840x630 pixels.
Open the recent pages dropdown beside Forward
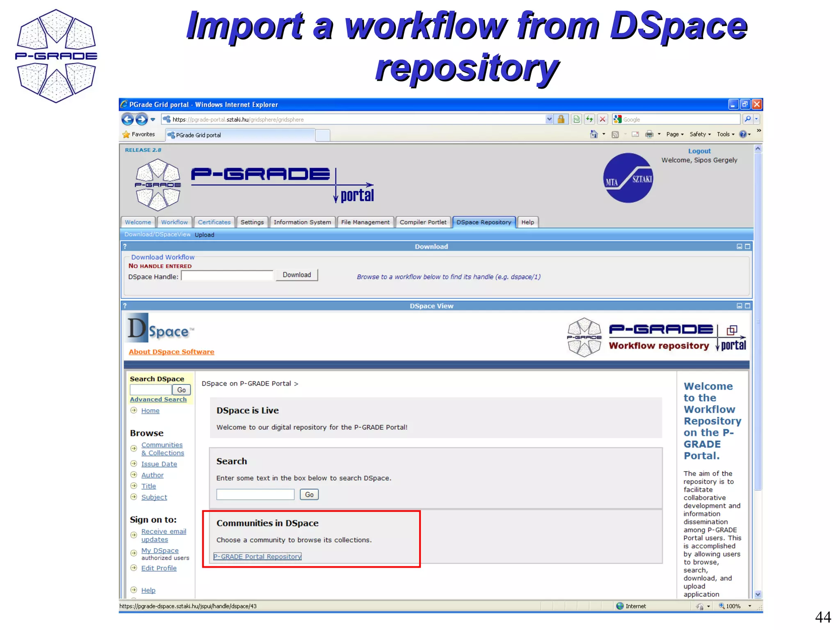(x=153, y=120)
